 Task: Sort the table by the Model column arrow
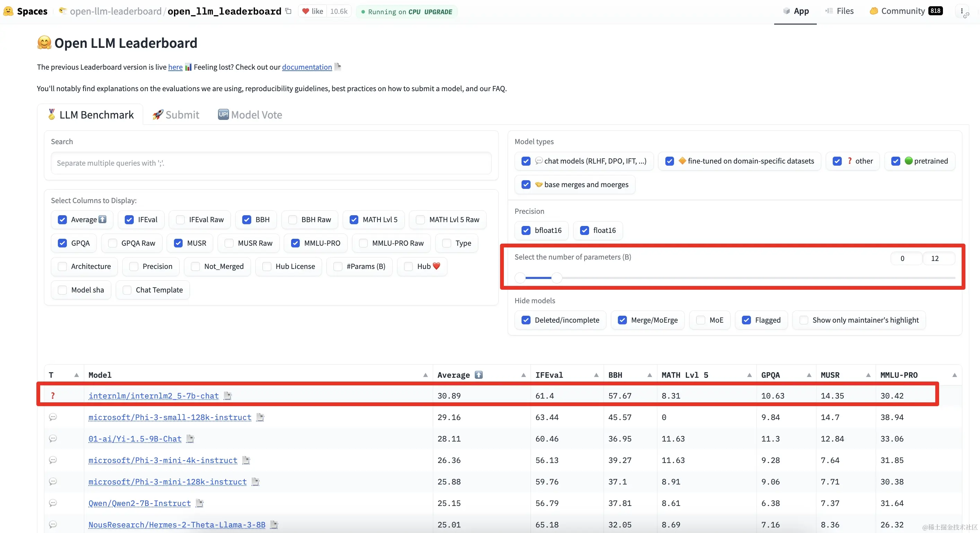pos(425,375)
